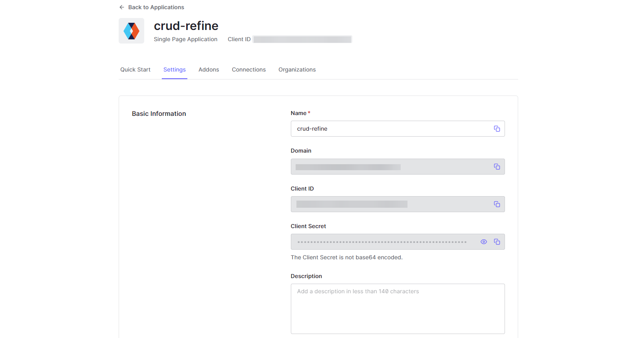Click the masked Client Secret field
The image size is (644, 338).
pos(384,242)
